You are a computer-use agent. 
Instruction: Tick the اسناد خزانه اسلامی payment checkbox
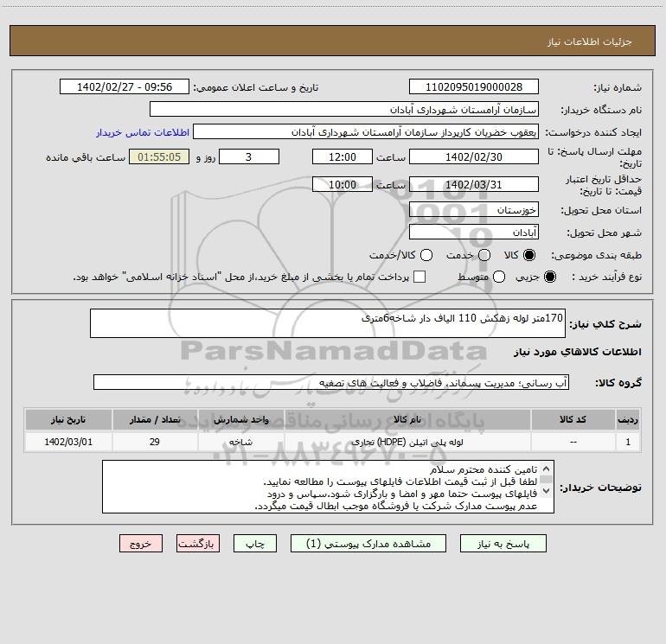coord(419,277)
